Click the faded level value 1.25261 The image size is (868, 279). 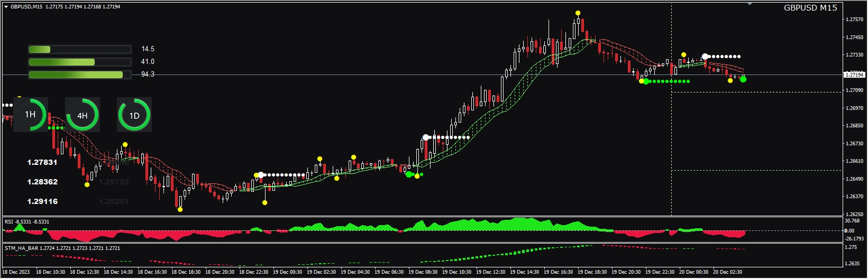[x=114, y=201]
